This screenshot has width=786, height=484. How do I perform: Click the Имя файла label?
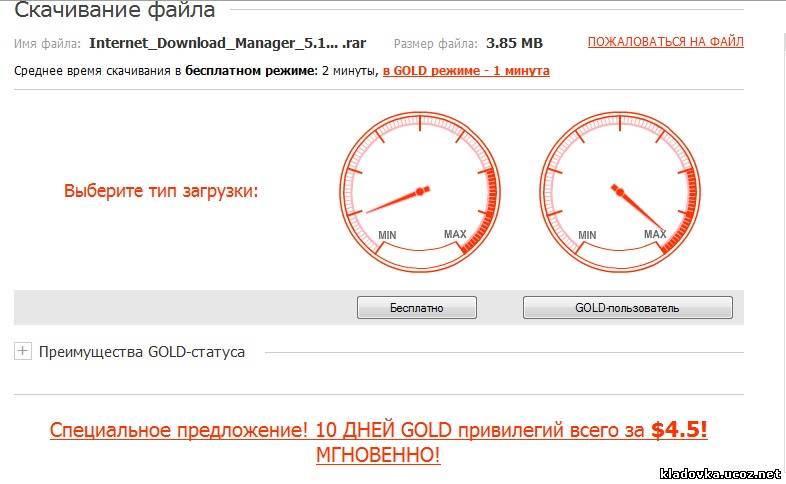coord(47,44)
